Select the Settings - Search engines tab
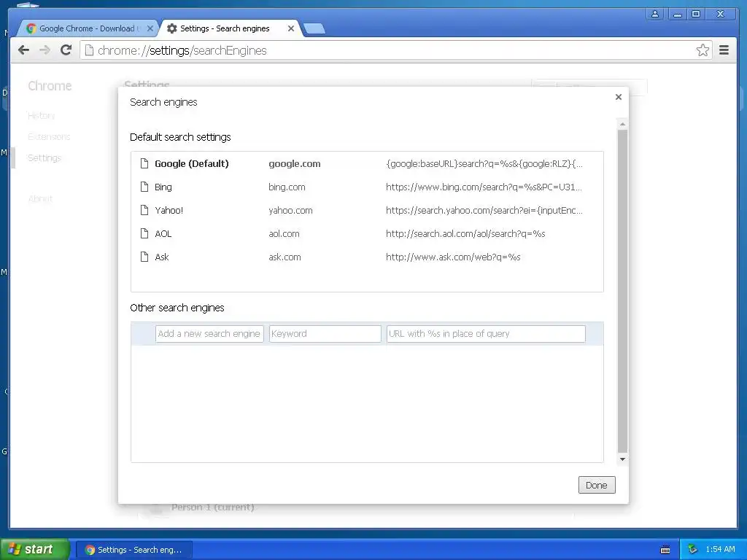This screenshot has height=560, width=747. click(x=228, y=28)
